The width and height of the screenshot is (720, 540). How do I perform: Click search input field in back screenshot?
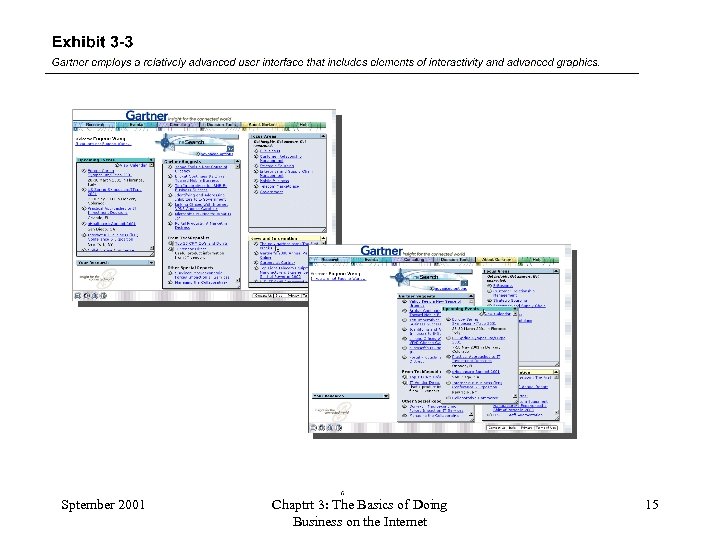(201, 148)
